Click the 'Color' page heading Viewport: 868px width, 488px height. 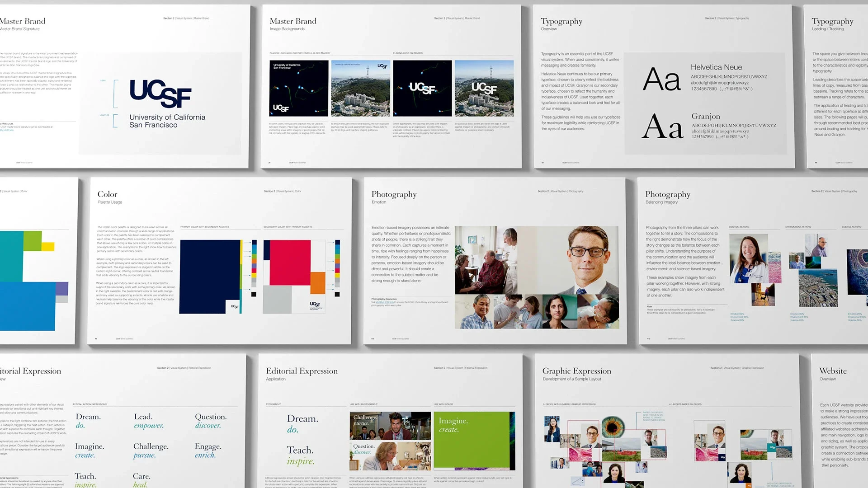pos(107,194)
